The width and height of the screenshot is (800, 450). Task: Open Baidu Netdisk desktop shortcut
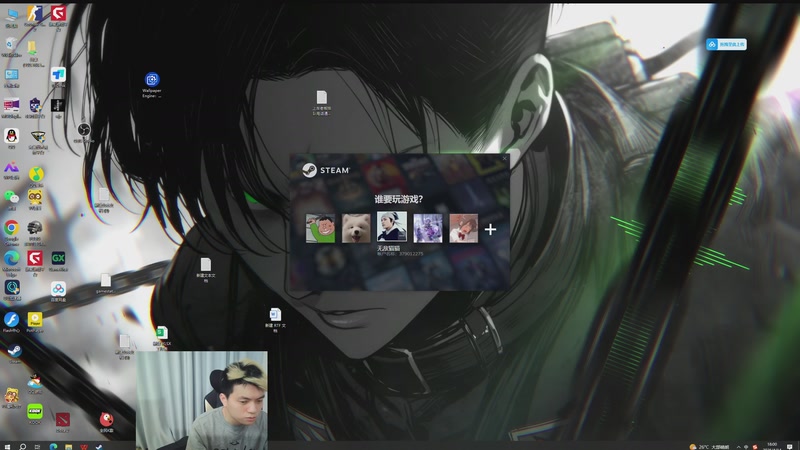click(58, 289)
